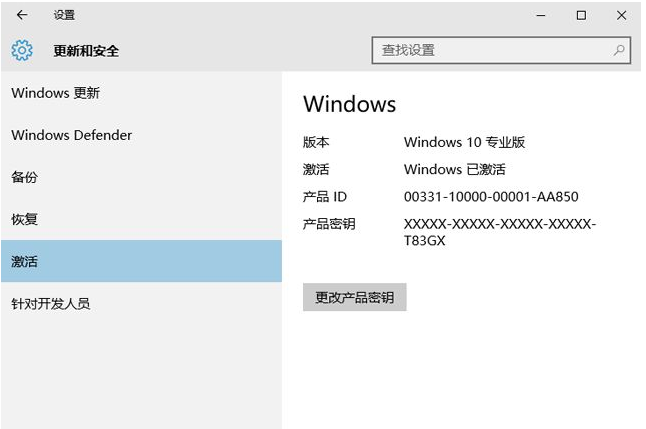Click the product ID value 00331-10000-00001-AA850
Image resolution: width=646 pixels, height=429 pixels.
click(x=491, y=197)
